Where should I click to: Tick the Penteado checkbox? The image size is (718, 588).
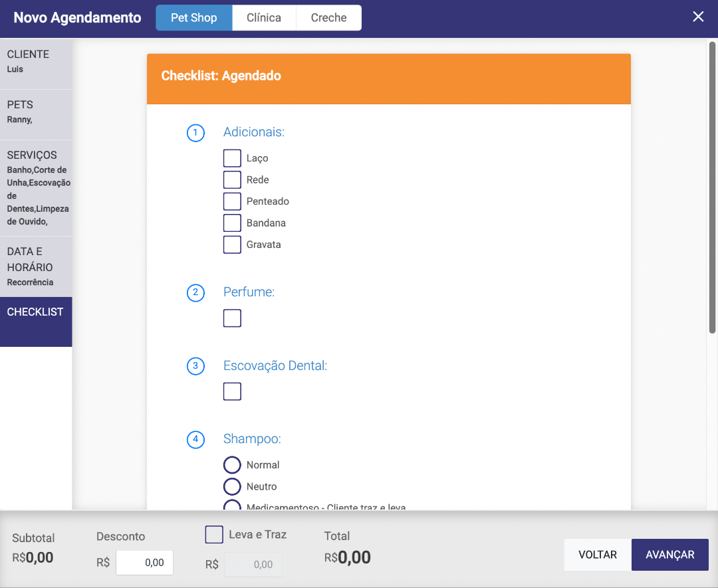pyautogui.click(x=232, y=201)
